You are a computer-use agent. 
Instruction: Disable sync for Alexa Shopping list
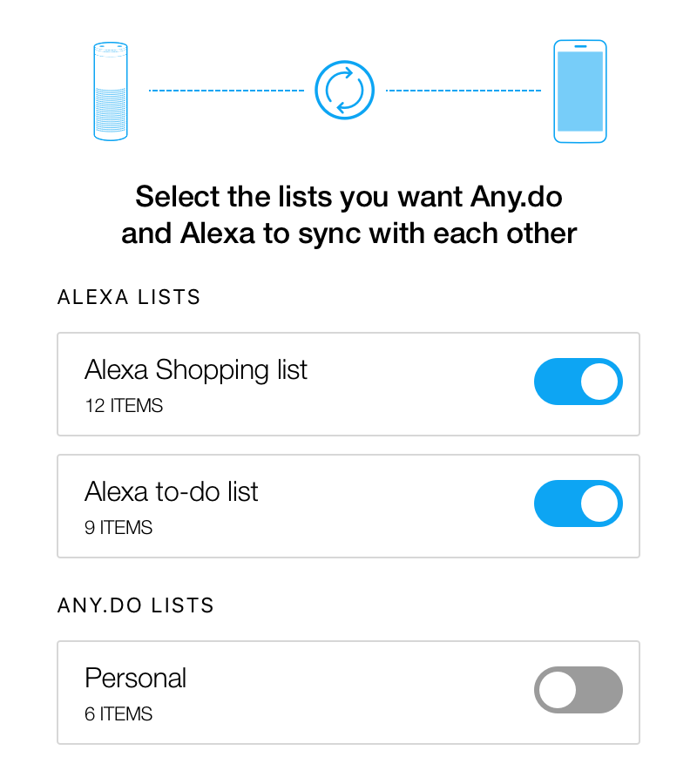(x=578, y=382)
